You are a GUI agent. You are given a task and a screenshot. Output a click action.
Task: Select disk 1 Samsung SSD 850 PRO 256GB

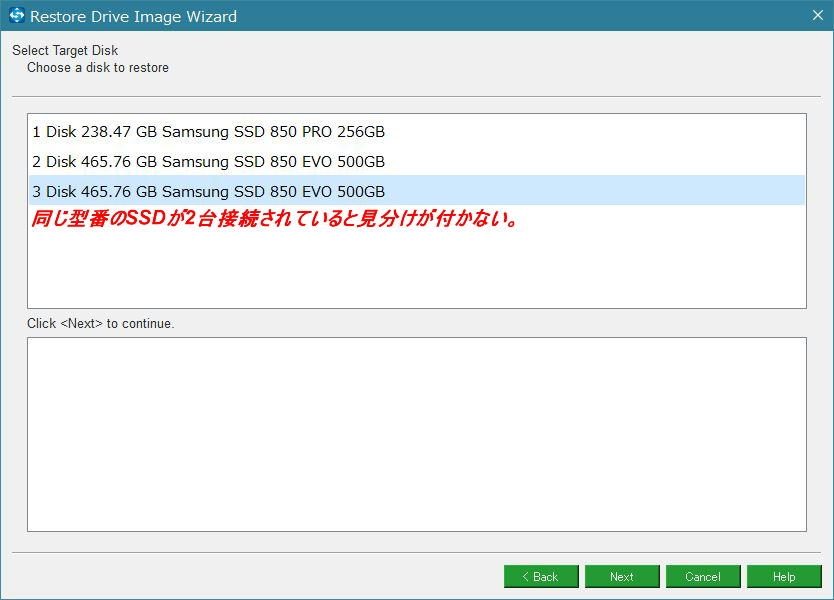click(416, 131)
